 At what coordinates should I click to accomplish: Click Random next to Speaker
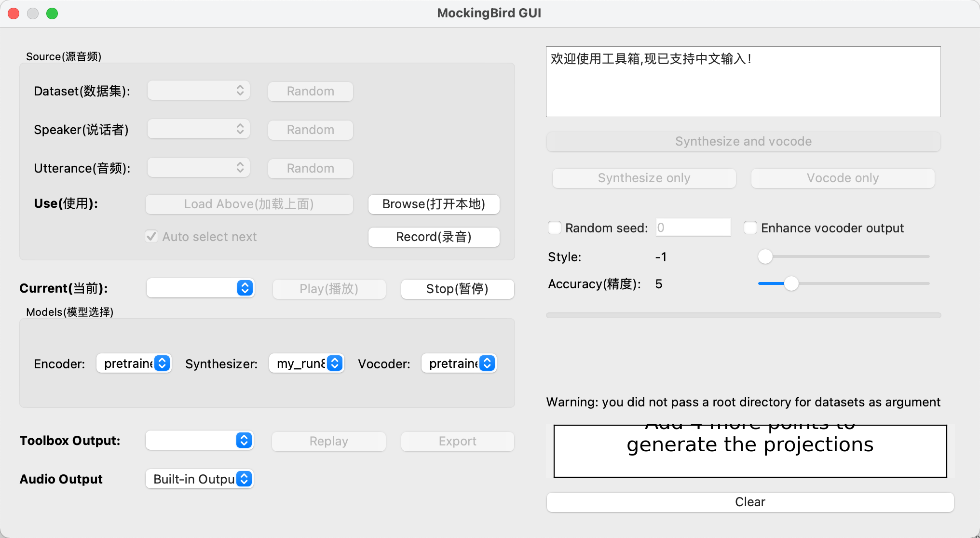pos(310,130)
